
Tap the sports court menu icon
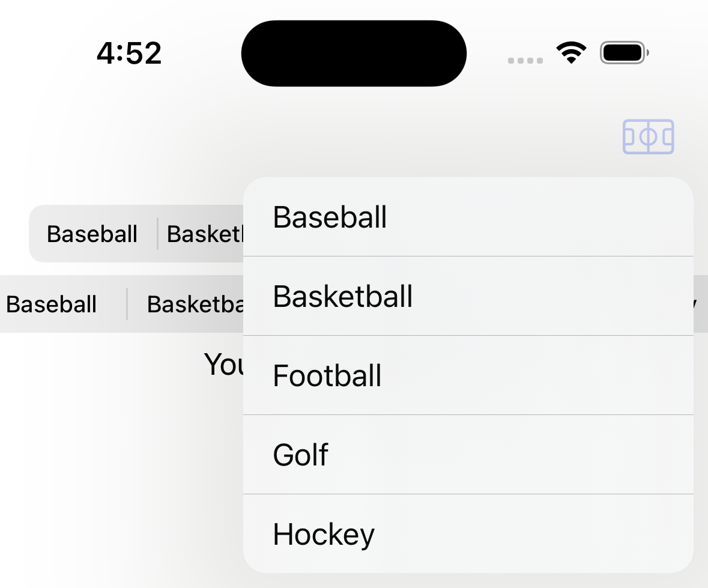pos(648,137)
